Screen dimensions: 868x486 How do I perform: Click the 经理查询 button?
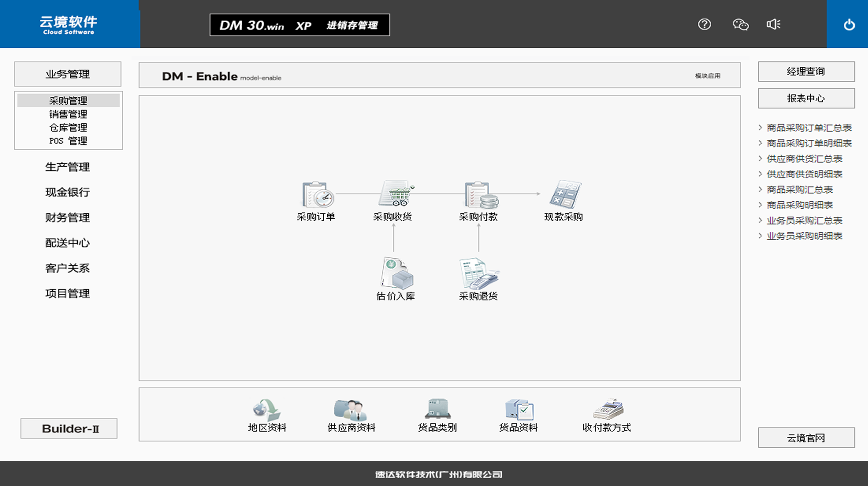click(806, 72)
